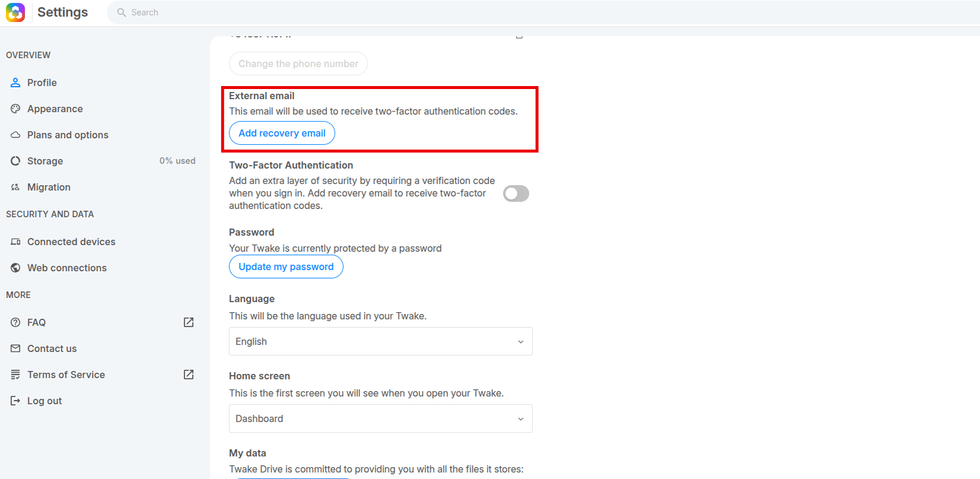
Task: Click the Plans and options cloud icon
Action: click(15, 135)
